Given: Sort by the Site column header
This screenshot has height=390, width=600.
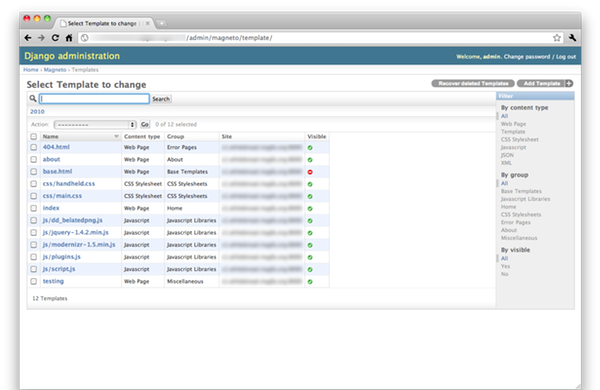Looking at the screenshot, I should (227, 137).
